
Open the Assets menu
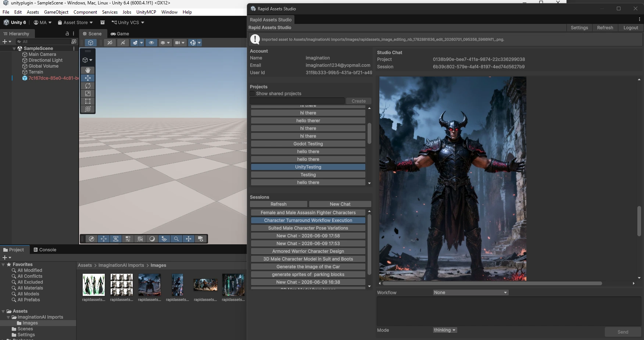pyautogui.click(x=33, y=12)
